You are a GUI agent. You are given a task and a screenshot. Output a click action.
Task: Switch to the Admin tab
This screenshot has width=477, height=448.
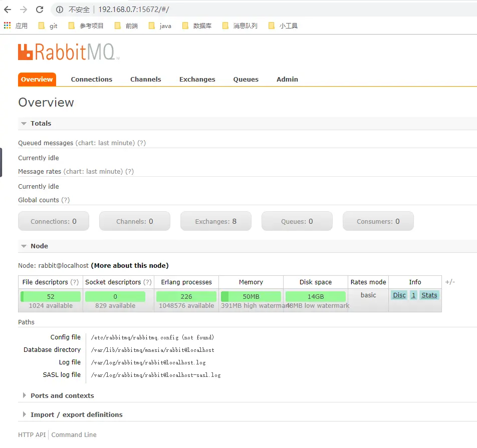tap(287, 79)
